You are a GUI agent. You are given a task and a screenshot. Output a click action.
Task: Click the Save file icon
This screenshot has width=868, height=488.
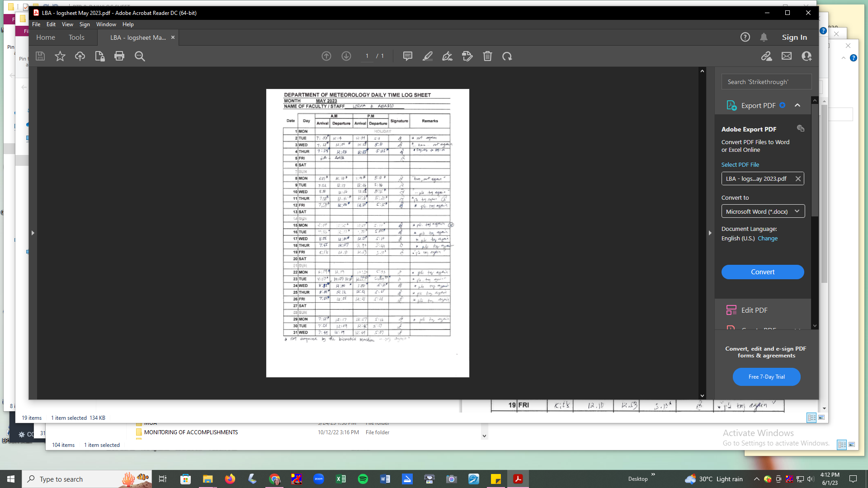pos(40,56)
